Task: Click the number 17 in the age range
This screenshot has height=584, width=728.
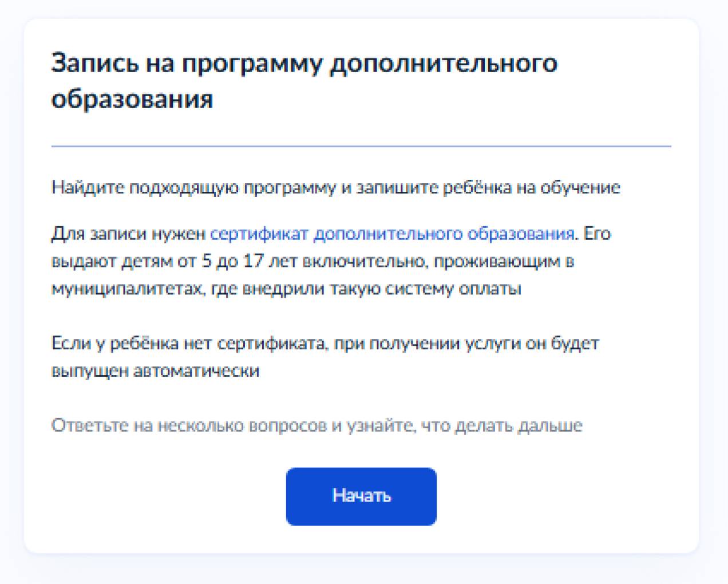Action: pos(253,261)
